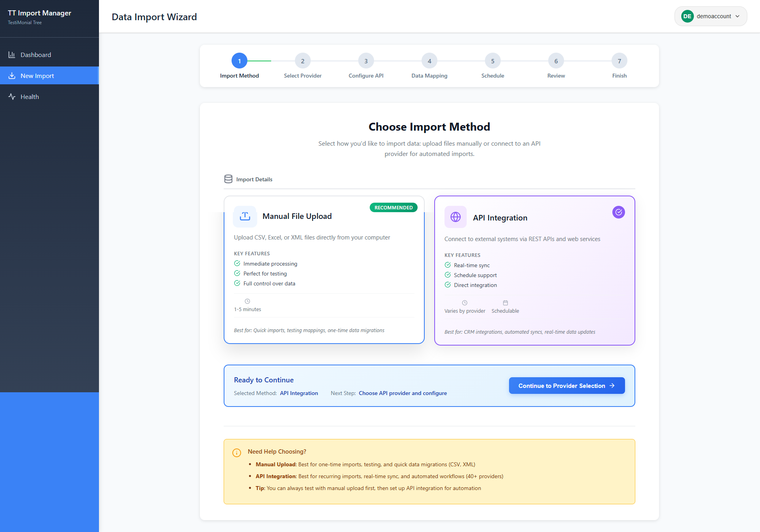The image size is (760, 532).
Task: Click the Health pulse icon
Action: click(12, 97)
